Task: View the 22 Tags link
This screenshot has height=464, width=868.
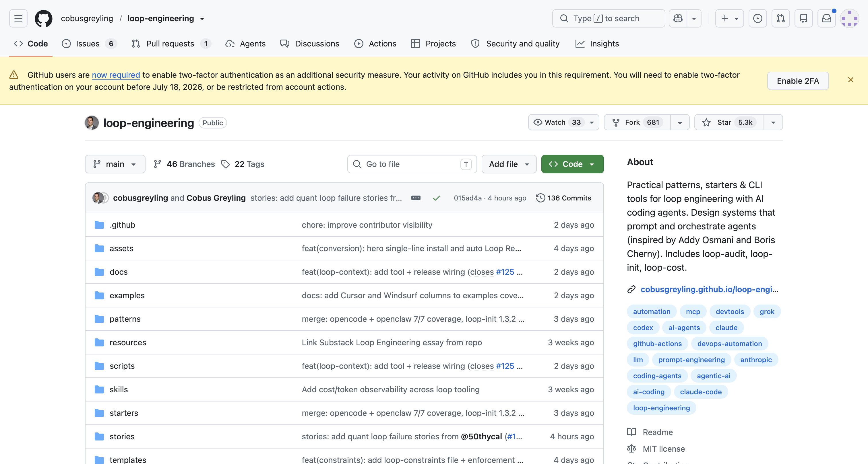Action: (243, 164)
